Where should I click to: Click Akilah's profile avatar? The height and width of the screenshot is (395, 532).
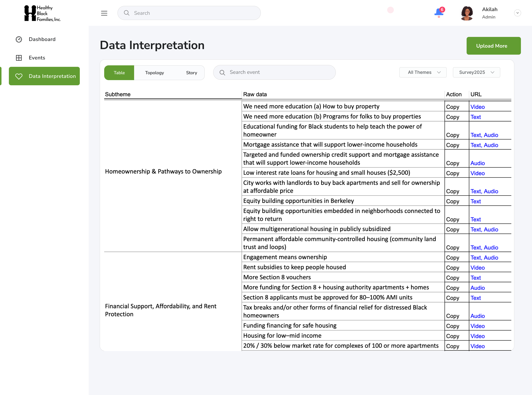[467, 13]
